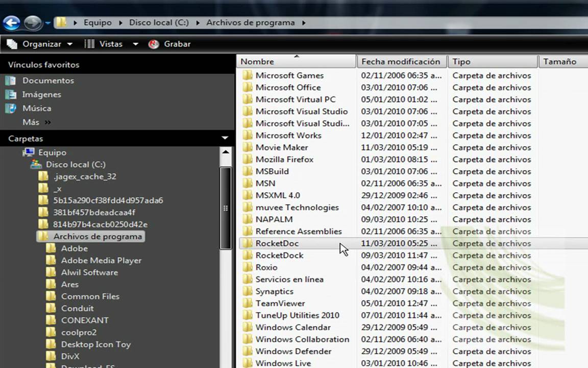The image size is (588, 368).
Task: Select MSXML 4.0 folder icon
Action: 247,195
